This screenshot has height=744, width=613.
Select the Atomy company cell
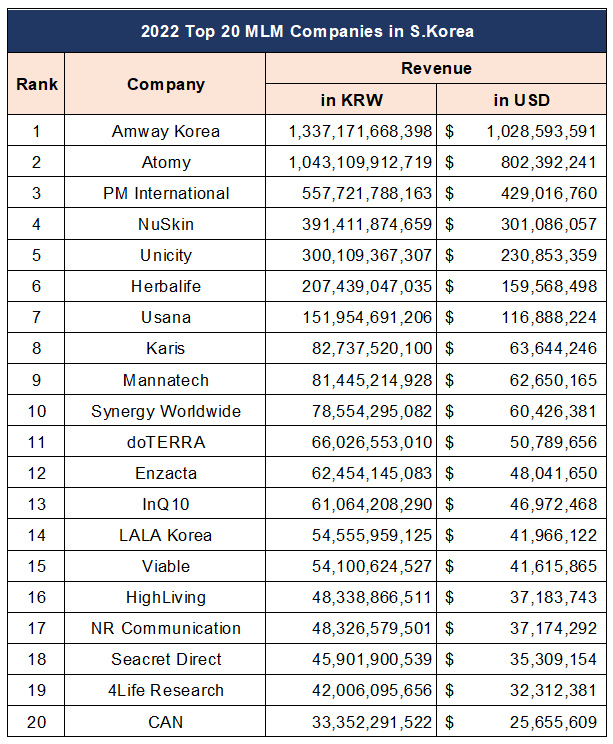pyautogui.click(x=166, y=162)
